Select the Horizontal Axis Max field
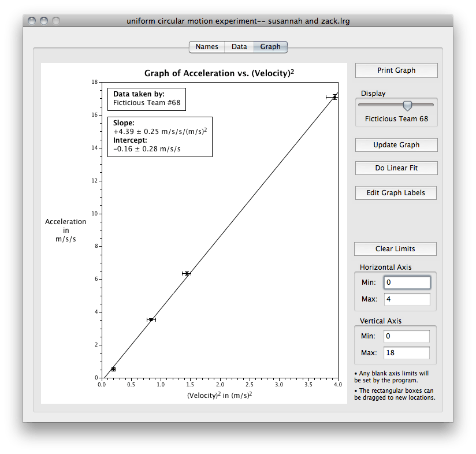 pos(407,299)
